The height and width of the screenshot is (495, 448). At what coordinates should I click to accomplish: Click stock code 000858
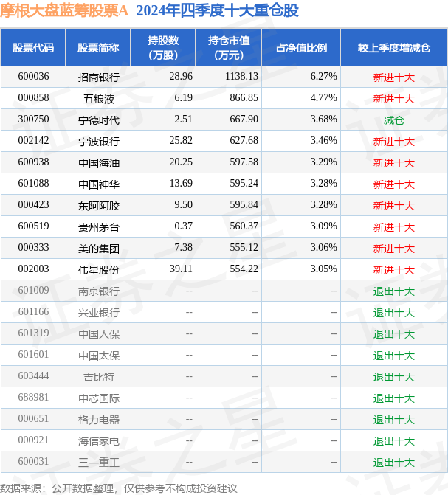point(33,98)
